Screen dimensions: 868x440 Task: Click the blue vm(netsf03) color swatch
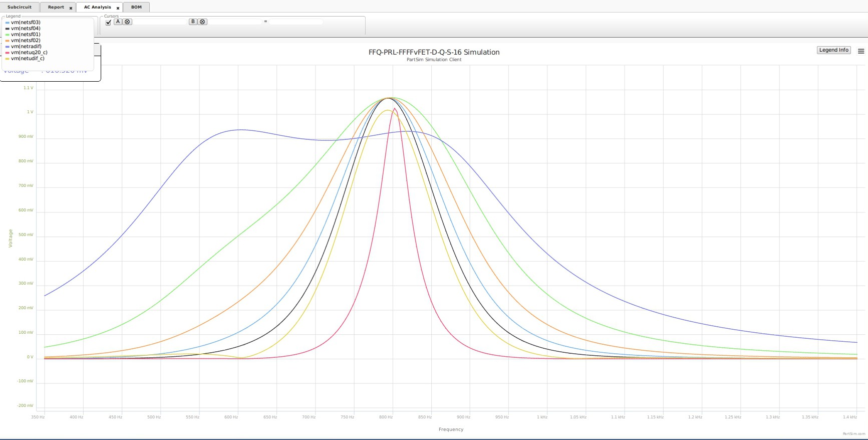tap(7, 23)
